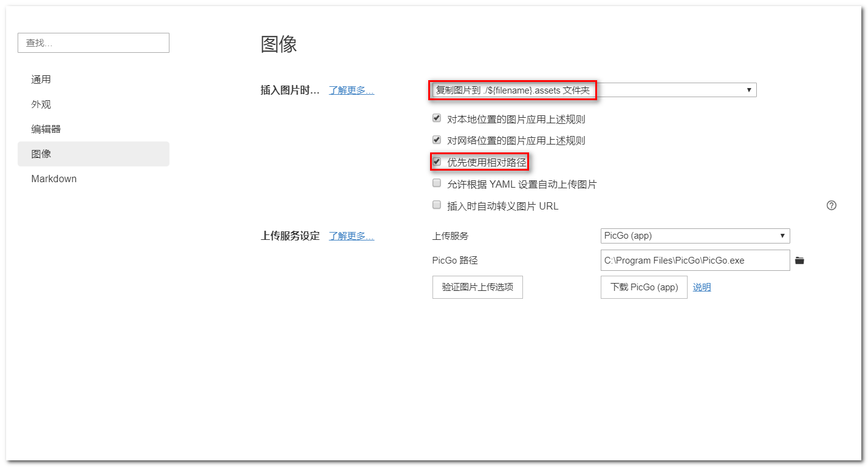Open the 编辑器 settings section
The image size is (868, 467).
click(94, 129)
